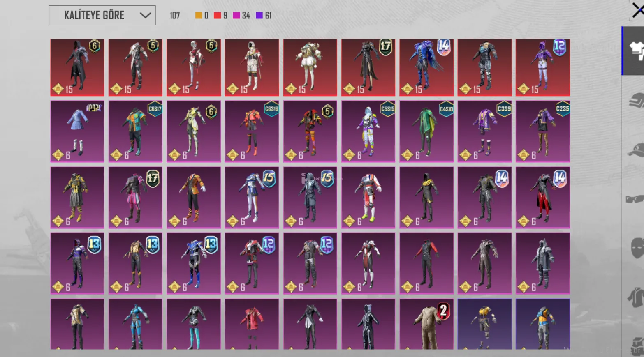The width and height of the screenshot is (644, 357).
Task: Select the helmet category icon
Action: click(635, 100)
